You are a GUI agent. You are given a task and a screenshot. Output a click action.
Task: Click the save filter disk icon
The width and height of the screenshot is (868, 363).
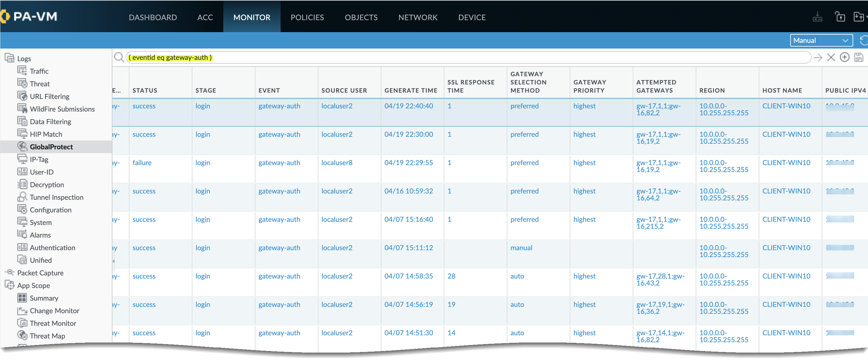859,58
